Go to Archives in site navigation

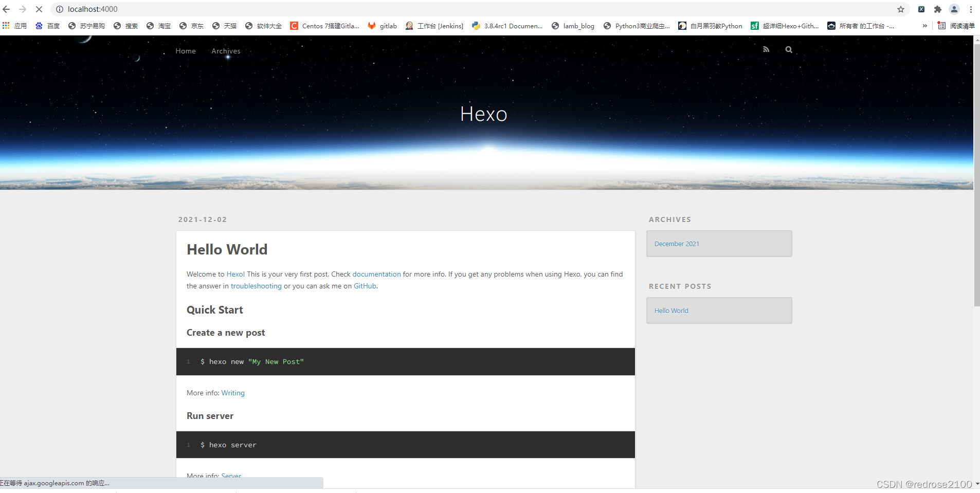(x=226, y=51)
